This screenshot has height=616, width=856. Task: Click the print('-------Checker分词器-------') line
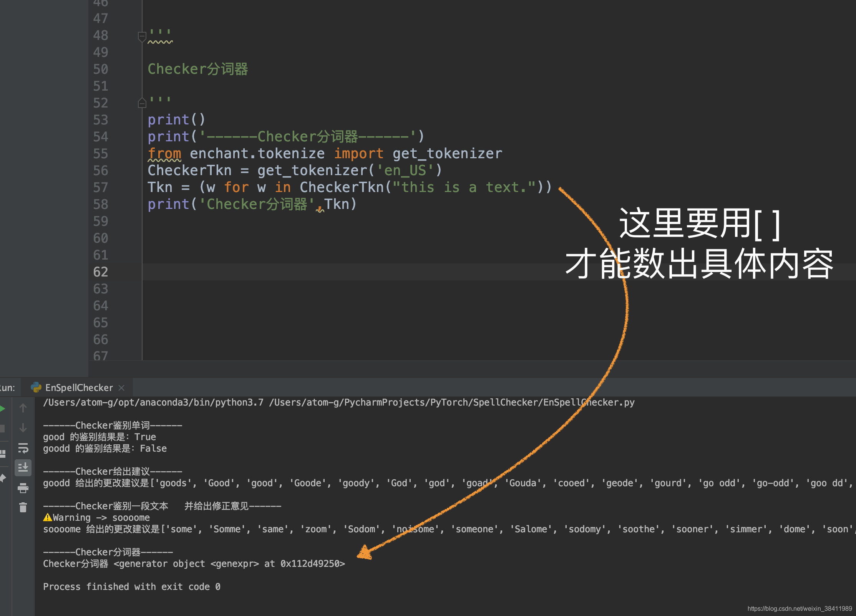(286, 137)
